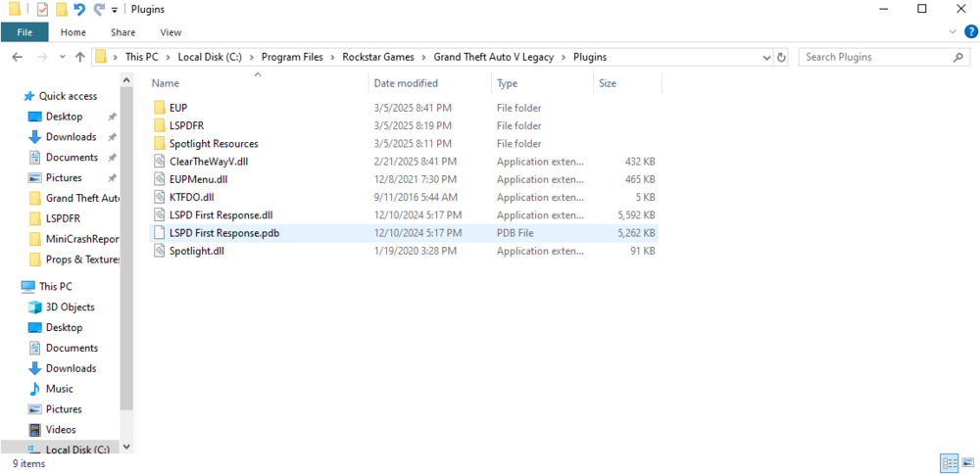Open pinned Documents under Quick access
The width and height of the screenshot is (980, 474).
coord(72,158)
